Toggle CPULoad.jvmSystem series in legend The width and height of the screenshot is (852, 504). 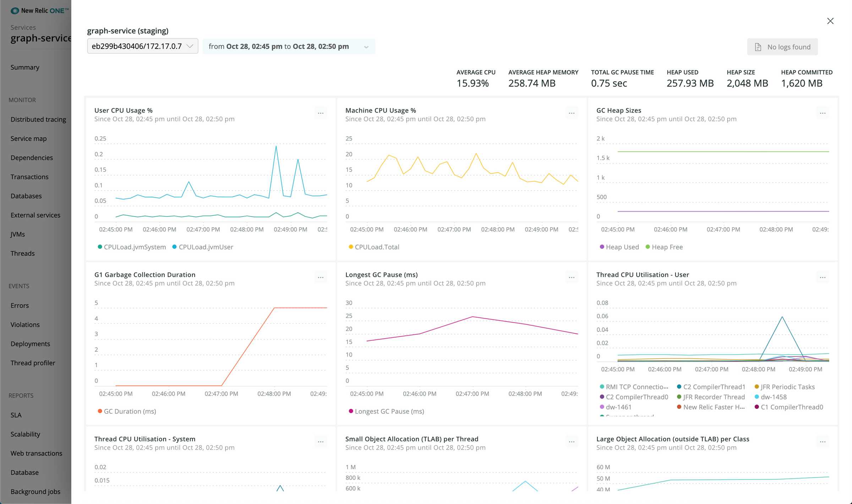pyautogui.click(x=134, y=247)
